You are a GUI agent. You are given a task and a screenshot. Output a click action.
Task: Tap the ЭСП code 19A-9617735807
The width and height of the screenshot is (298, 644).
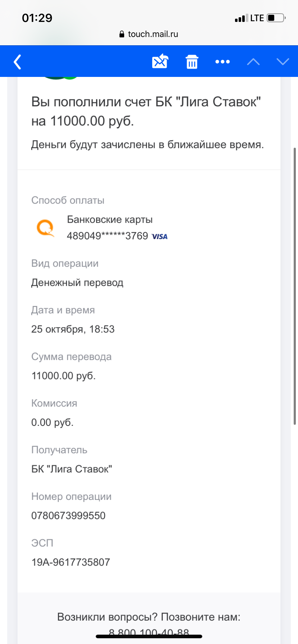71,562
